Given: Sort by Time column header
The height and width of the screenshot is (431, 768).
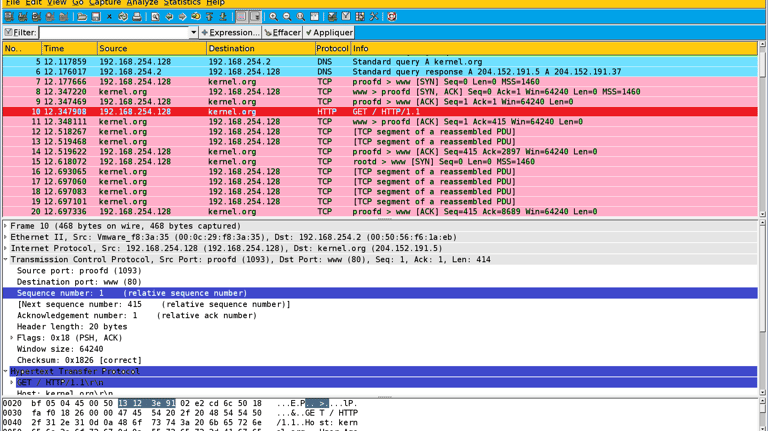Looking at the screenshot, I should pyautogui.click(x=69, y=48).
